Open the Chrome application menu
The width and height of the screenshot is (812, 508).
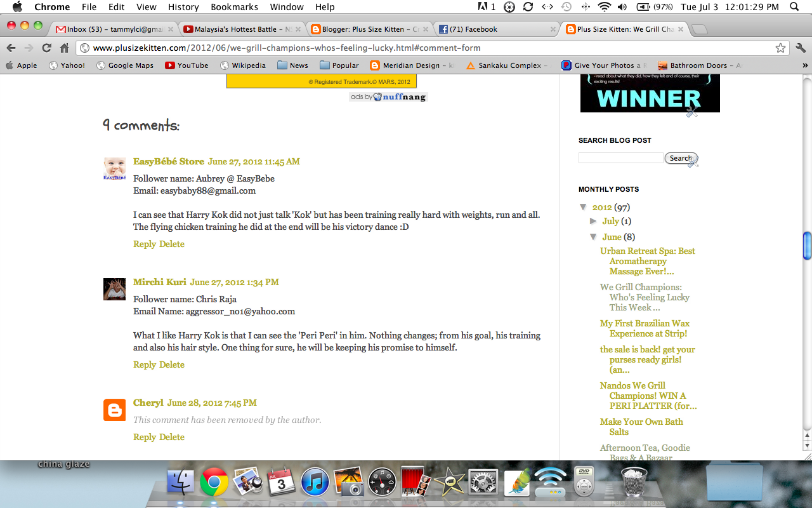click(52, 7)
